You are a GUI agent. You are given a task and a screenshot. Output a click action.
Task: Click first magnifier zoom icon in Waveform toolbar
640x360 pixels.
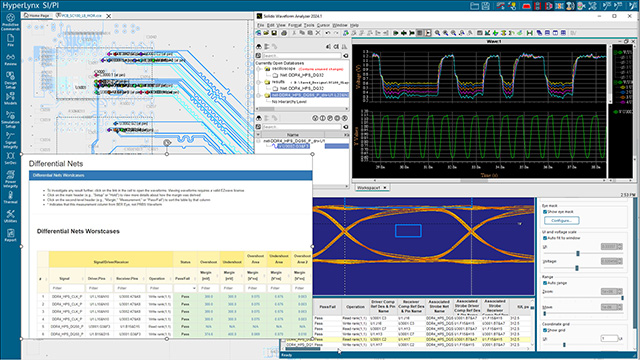click(x=437, y=33)
